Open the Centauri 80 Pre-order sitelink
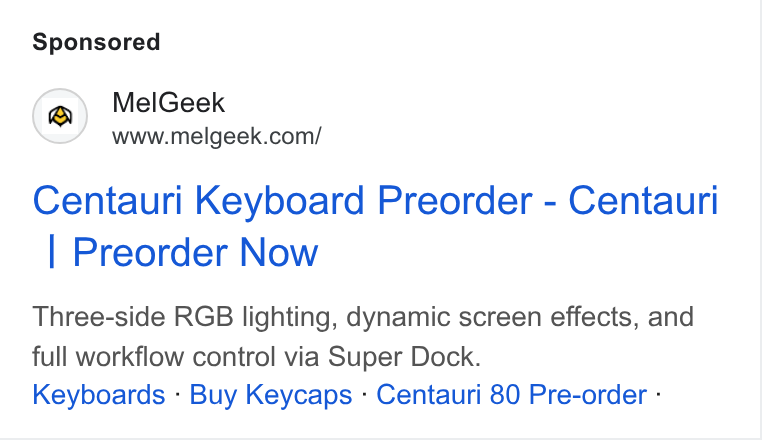The image size is (762, 440). 511,394
